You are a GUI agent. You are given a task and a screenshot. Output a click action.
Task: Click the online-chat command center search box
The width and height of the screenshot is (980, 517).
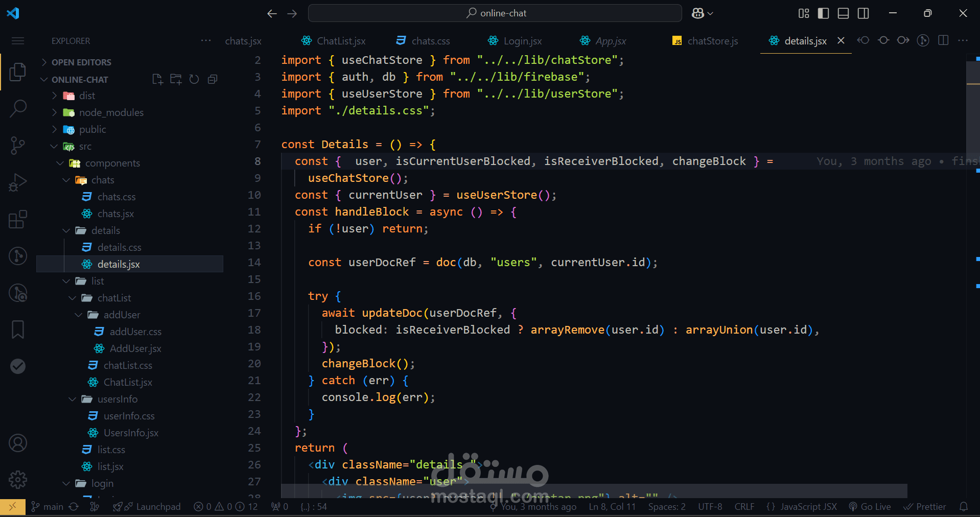click(x=495, y=13)
